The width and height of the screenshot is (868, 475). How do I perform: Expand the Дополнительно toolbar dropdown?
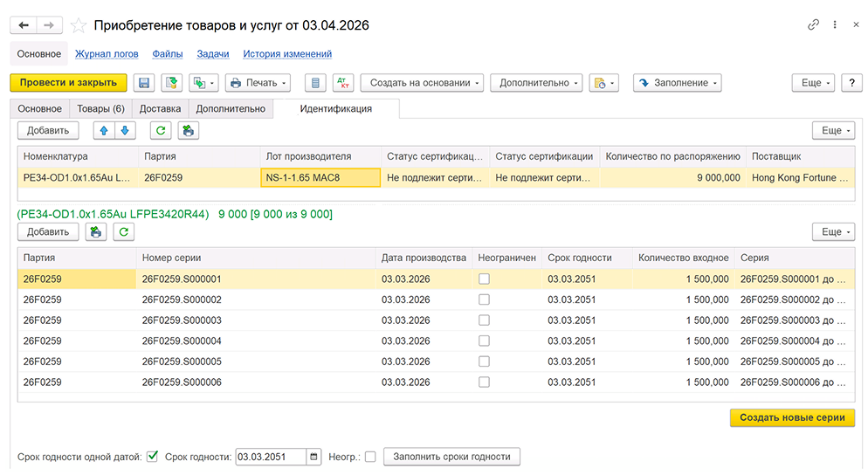536,82
